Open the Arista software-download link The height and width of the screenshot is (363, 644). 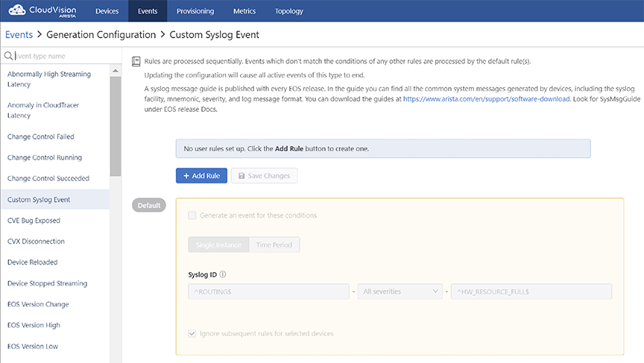click(x=486, y=99)
